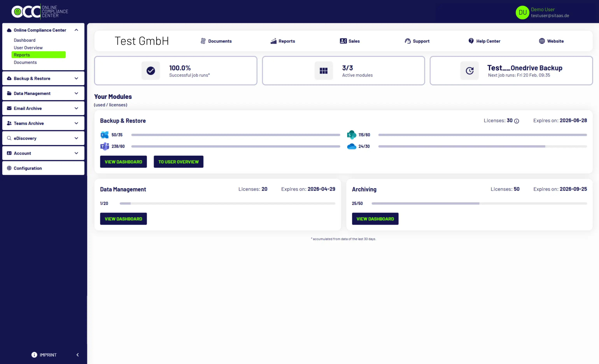This screenshot has height=364, width=599.
Task: Click the Licenses info icon
Action: point(517,121)
